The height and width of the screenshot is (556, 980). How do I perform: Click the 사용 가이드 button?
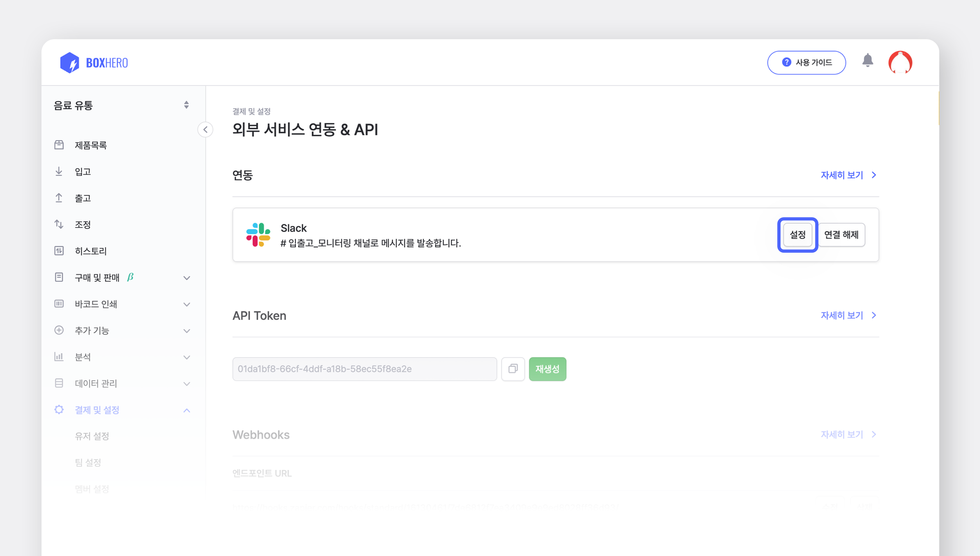click(807, 62)
